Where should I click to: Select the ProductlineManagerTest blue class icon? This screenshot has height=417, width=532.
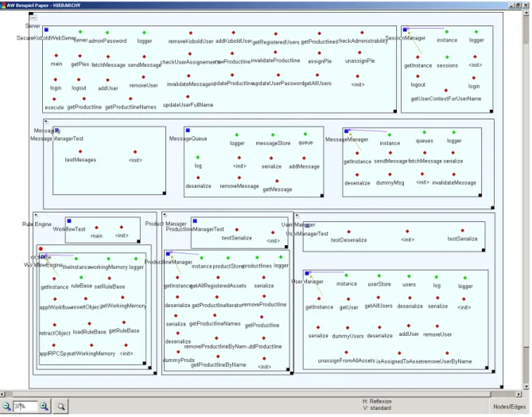pyautogui.click(x=195, y=221)
